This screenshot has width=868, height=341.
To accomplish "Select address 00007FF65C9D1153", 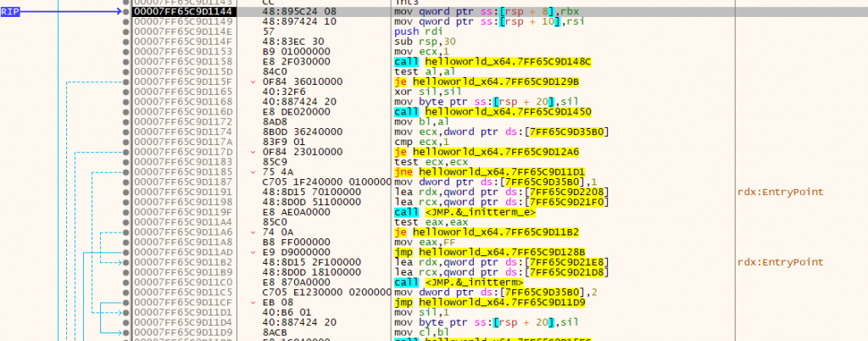I will coord(184,52).
